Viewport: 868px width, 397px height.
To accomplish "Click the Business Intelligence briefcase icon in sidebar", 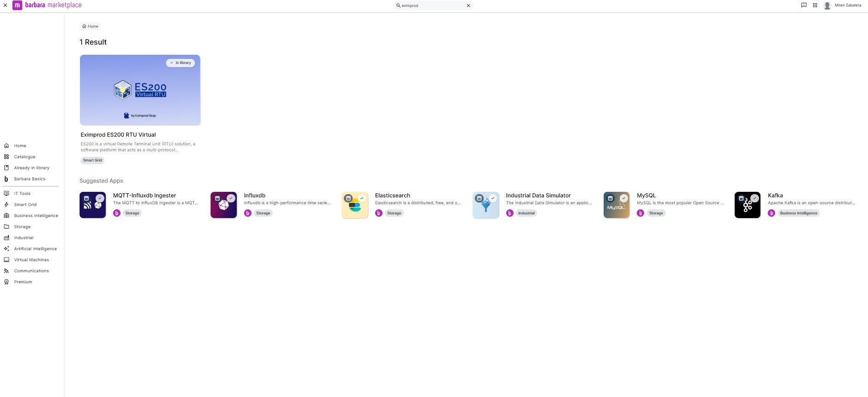I will pos(6,216).
